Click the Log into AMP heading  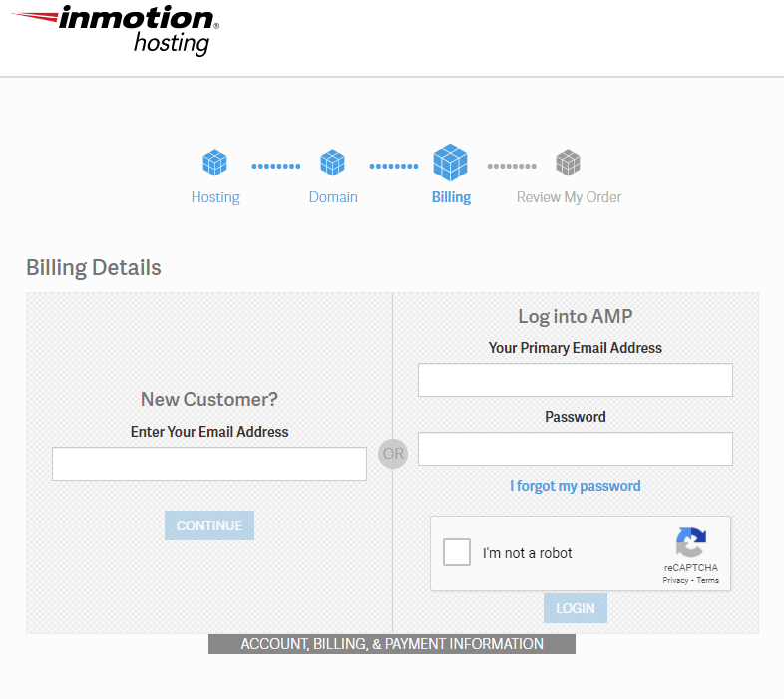pos(576,316)
